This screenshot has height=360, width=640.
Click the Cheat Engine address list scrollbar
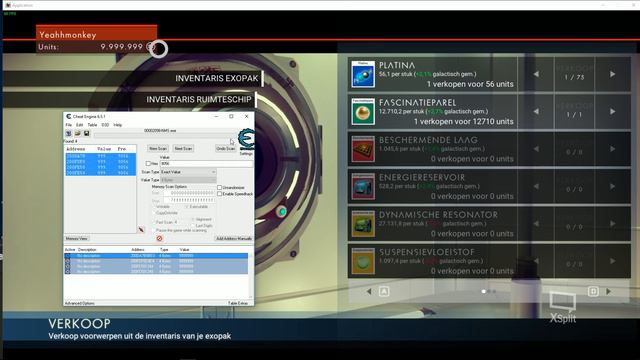(251, 276)
